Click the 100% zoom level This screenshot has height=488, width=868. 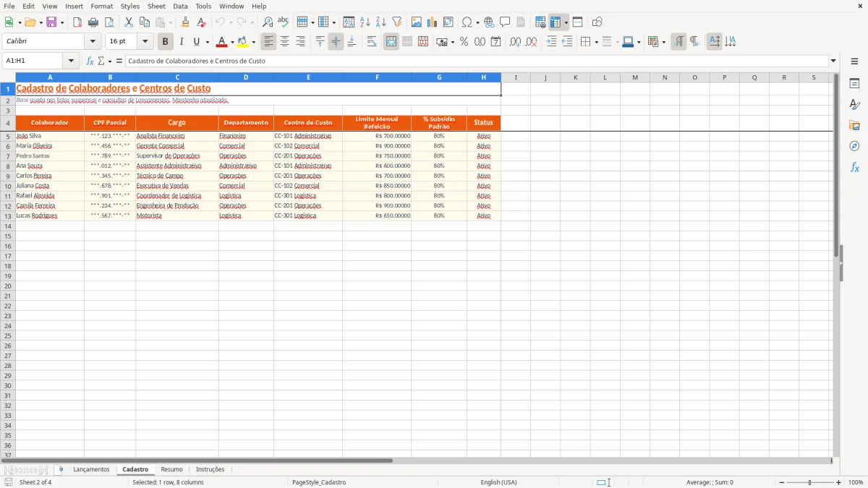coord(856,482)
